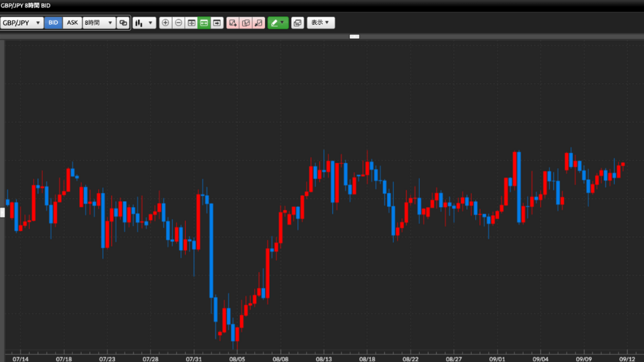Click the detach chart window icon
Viewport: 644px width, 362px height.
[x=298, y=23]
